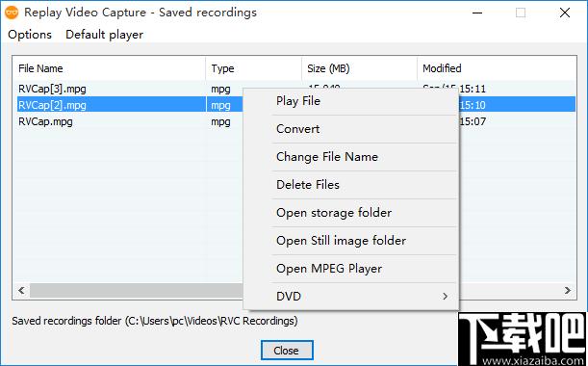Open the Default player menu
The image size is (588, 366).
pyautogui.click(x=104, y=35)
